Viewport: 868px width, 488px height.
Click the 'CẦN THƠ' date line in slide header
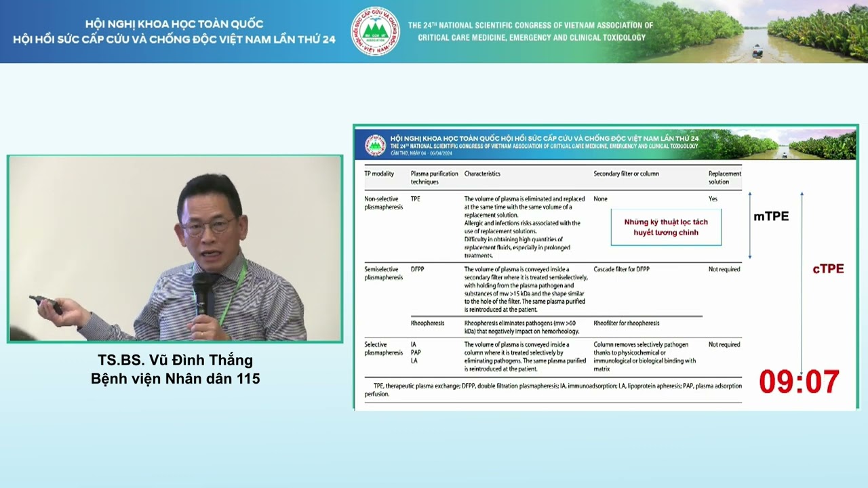[x=422, y=152]
